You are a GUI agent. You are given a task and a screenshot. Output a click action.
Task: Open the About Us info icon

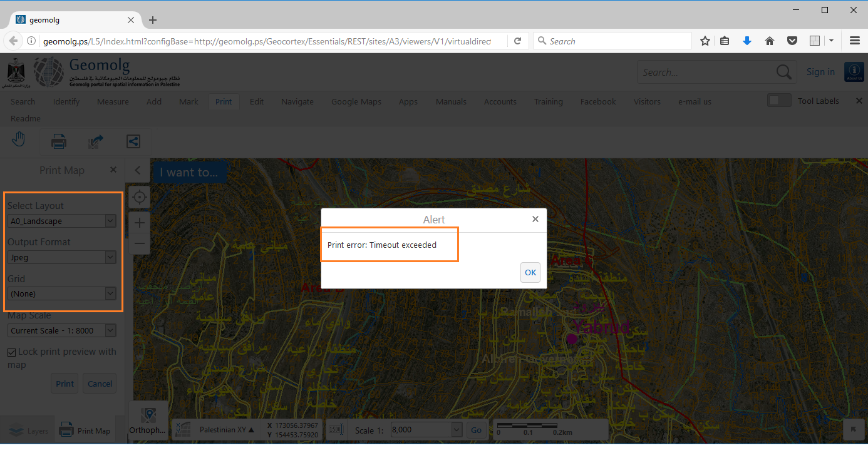pos(854,72)
